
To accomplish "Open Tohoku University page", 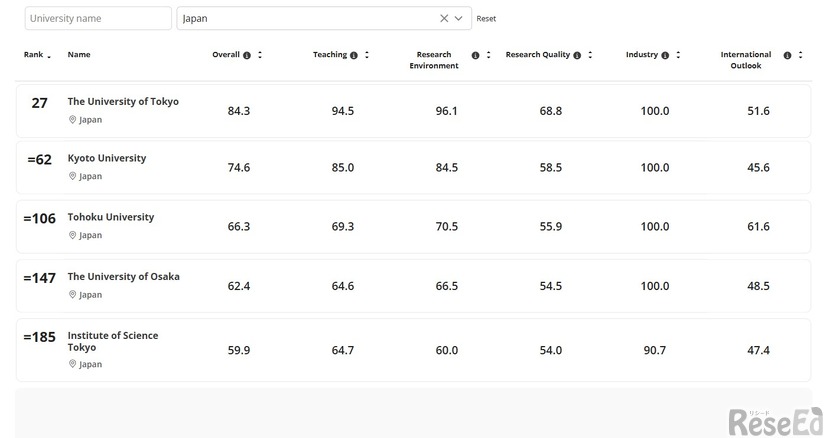I will coord(111,217).
